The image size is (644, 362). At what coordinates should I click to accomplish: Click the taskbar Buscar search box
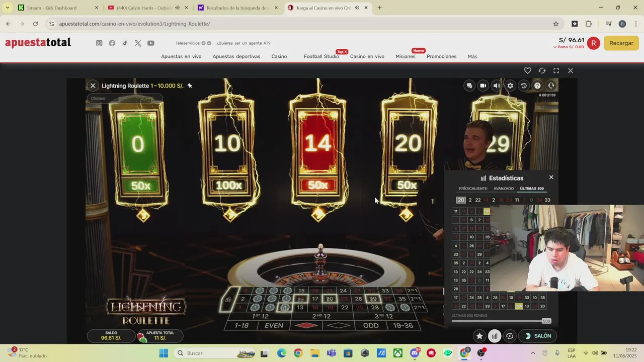(x=215, y=353)
